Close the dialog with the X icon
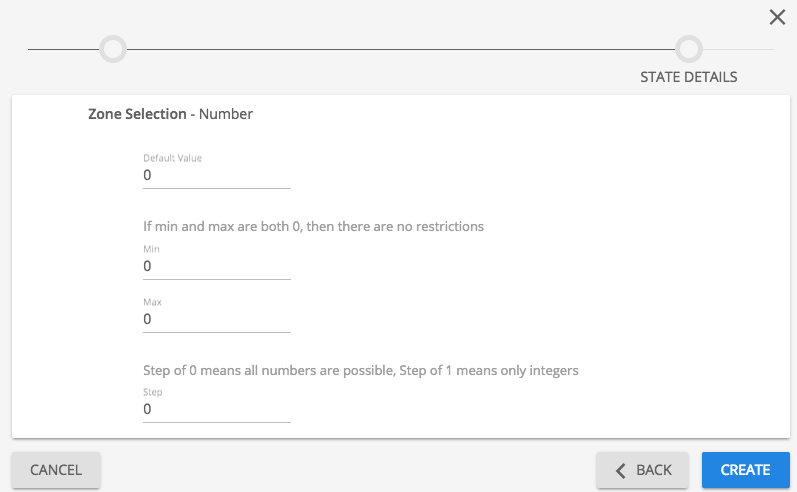This screenshot has height=492, width=797. pyautogui.click(x=777, y=17)
